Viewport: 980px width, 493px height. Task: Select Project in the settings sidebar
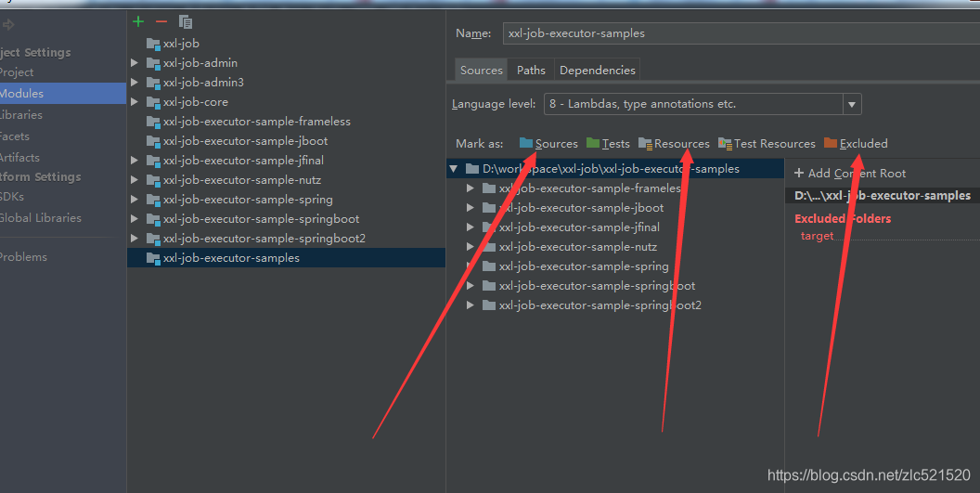tap(17, 71)
